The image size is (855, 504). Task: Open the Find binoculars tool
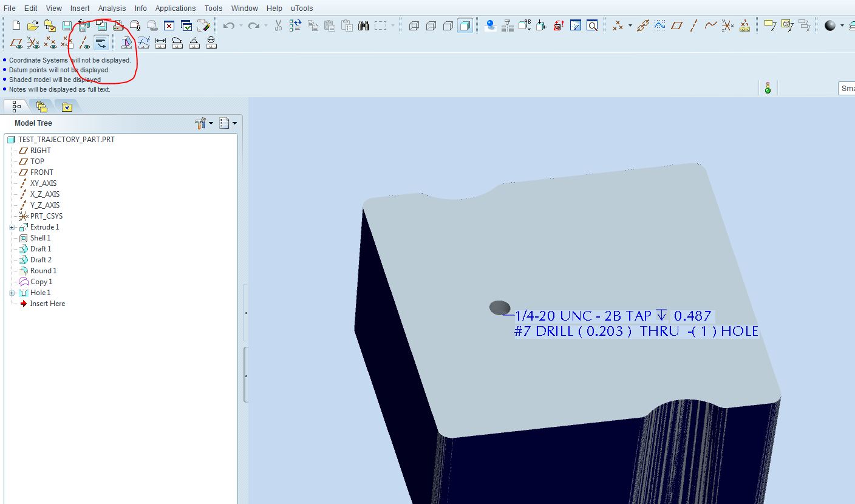[x=364, y=26]
